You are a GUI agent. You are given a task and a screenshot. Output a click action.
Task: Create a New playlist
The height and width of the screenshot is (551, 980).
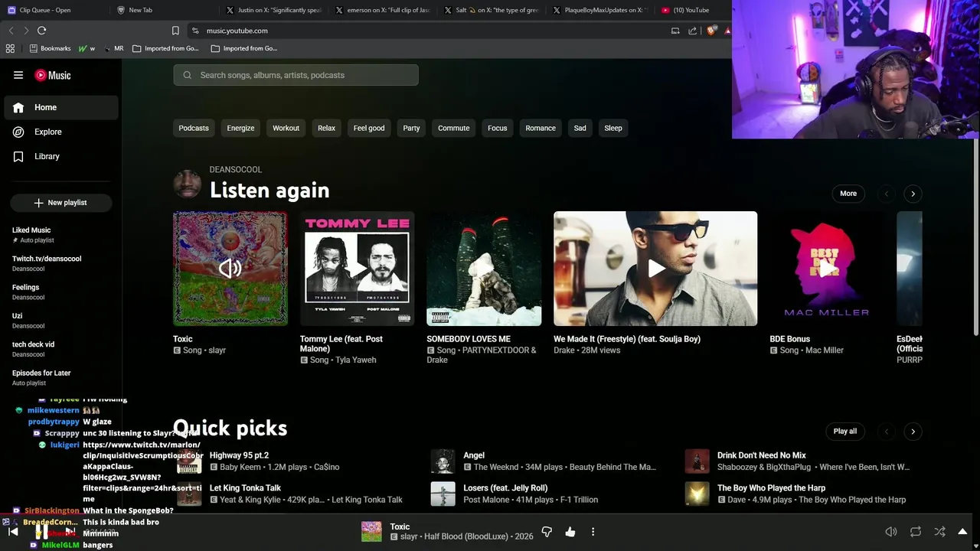(61, 203)
